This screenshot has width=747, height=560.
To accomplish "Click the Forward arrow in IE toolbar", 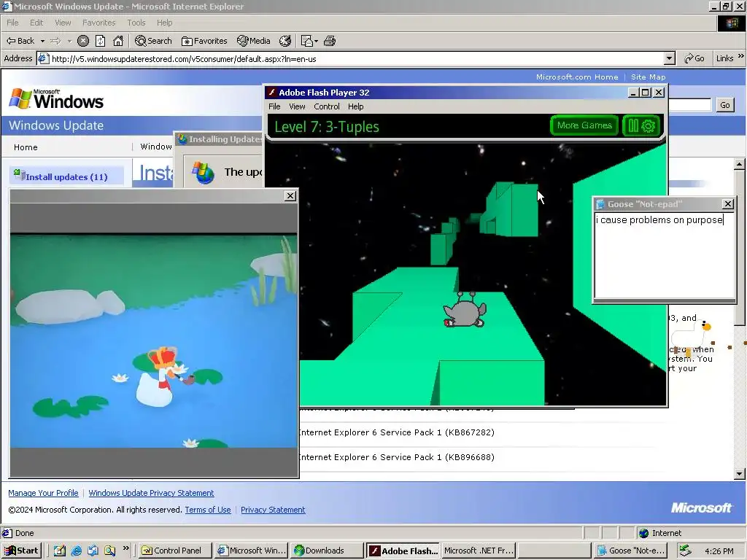I will (x=55, y=41).
